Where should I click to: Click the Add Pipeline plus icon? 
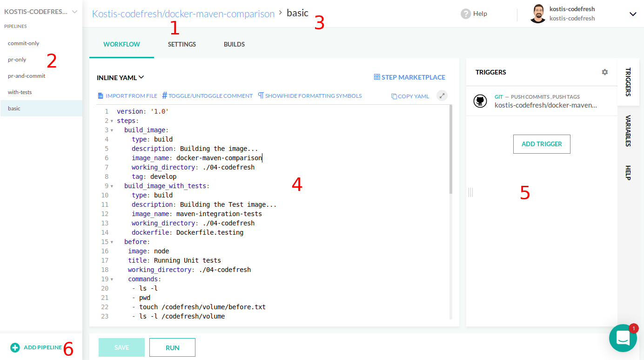coord(15,347)
